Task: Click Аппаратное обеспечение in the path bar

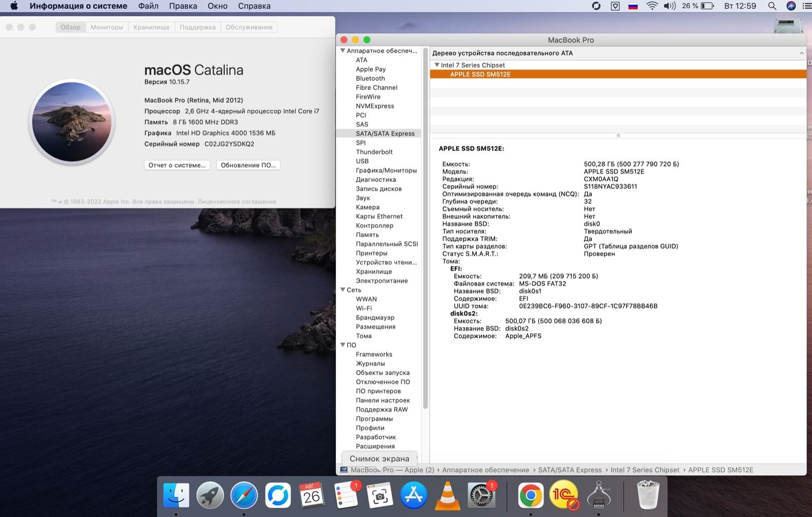Action: pyautogui.click(x=485, y=470)
